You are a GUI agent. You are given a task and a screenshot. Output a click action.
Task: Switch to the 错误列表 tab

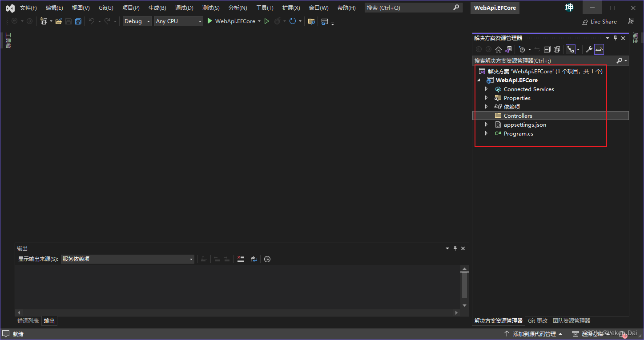(28, 320)
